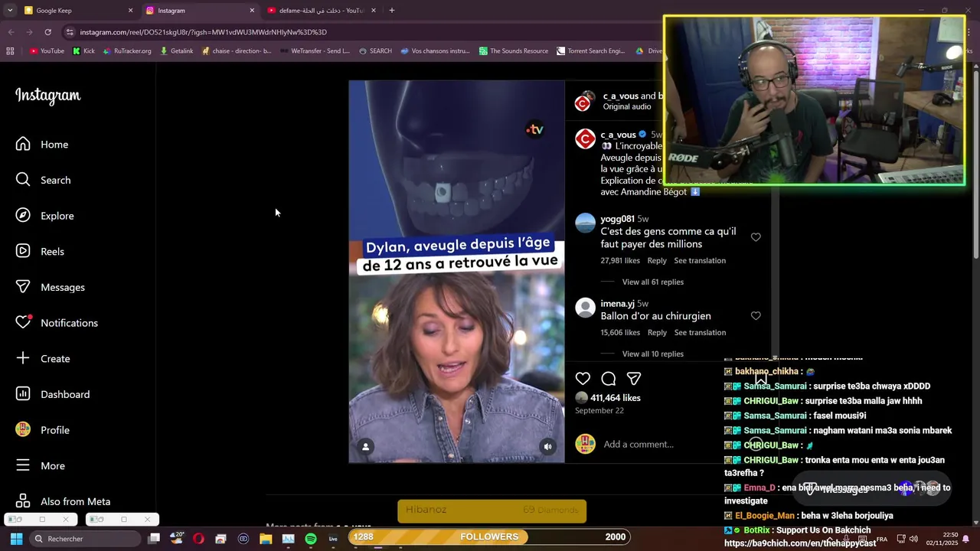Image resolution: width=980 pixels, height=551 pixels.
Task: Click the address bar URL
Action: (x=204, y=32)
